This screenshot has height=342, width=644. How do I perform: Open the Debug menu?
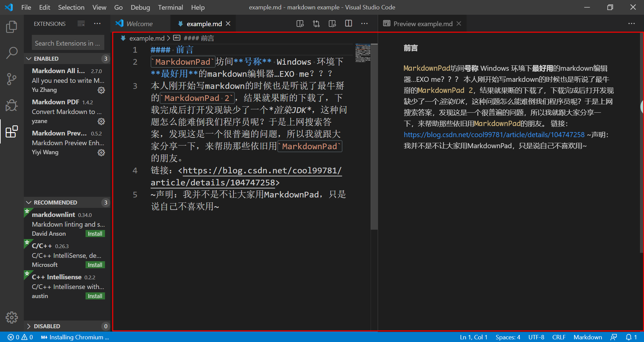140,7
